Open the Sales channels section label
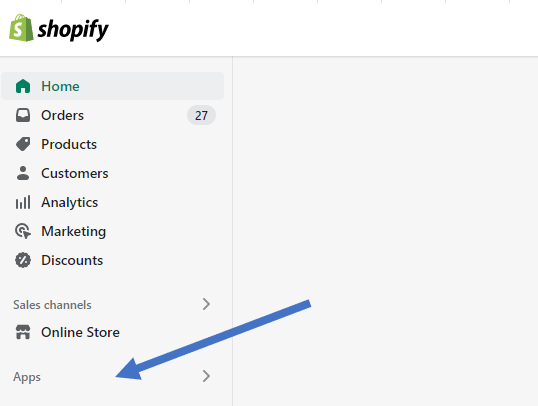This screenshot has height=406, width=538. (52, 305)
